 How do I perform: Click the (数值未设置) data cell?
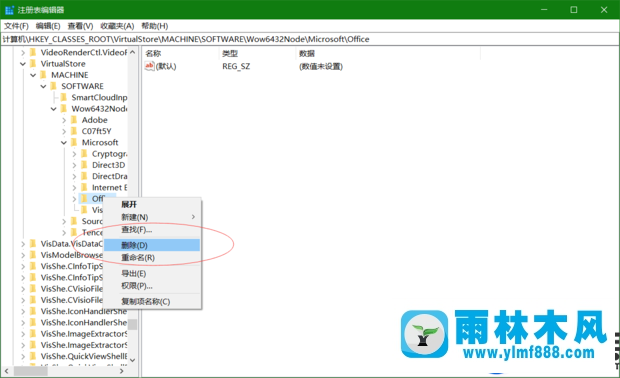321,66
